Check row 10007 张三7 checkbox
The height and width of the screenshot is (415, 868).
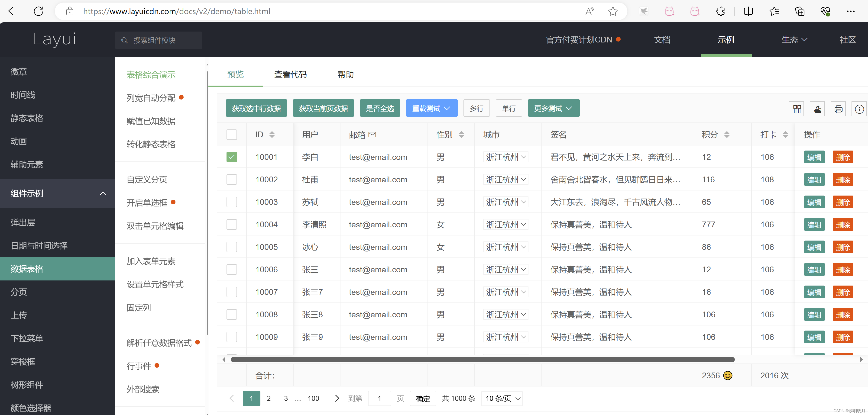coord(231,292)
